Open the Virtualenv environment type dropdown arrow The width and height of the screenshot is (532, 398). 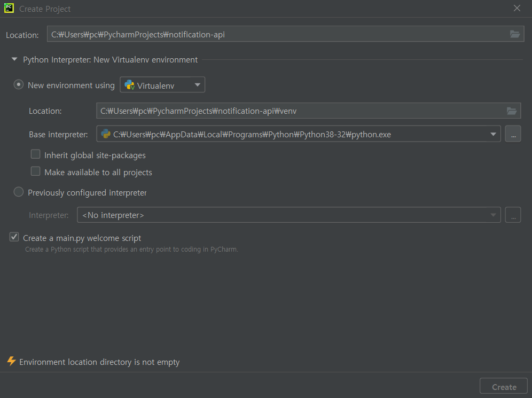click(198, 85)
